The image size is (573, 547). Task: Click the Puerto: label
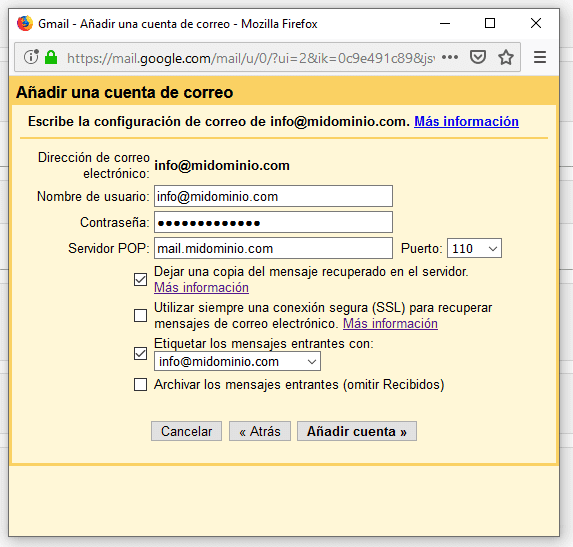click(421, 248)
